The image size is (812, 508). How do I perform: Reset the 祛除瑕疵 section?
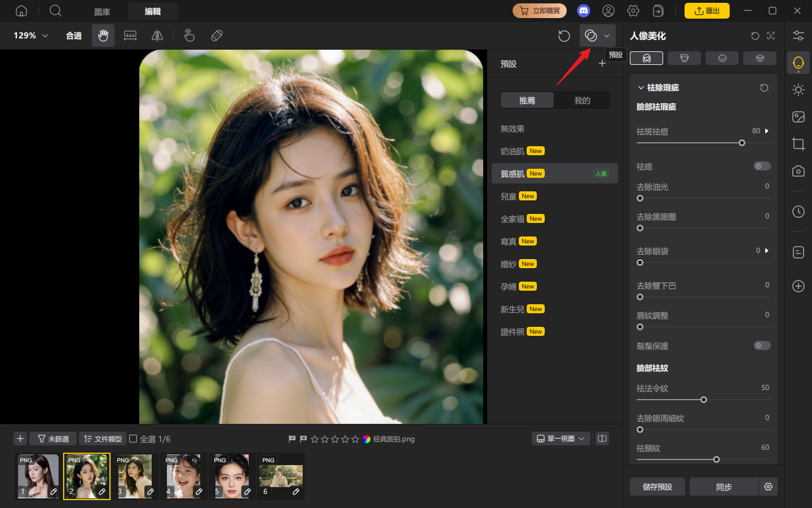(x=764, y=87)
